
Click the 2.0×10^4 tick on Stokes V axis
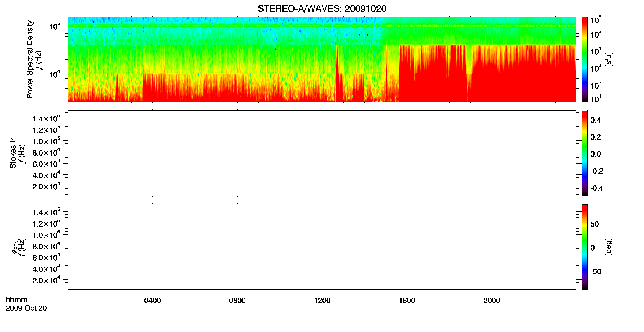[x=46, y=186]
